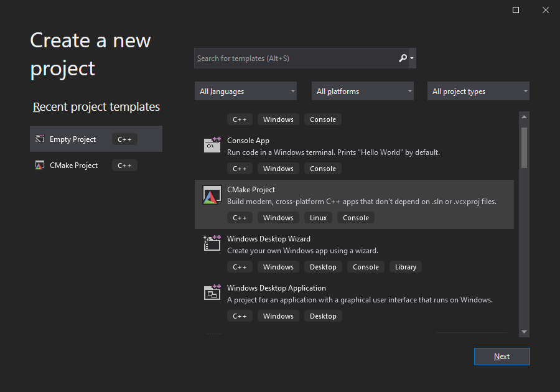
Task: Open the All project types dropdown
Action: pos(478,91)
